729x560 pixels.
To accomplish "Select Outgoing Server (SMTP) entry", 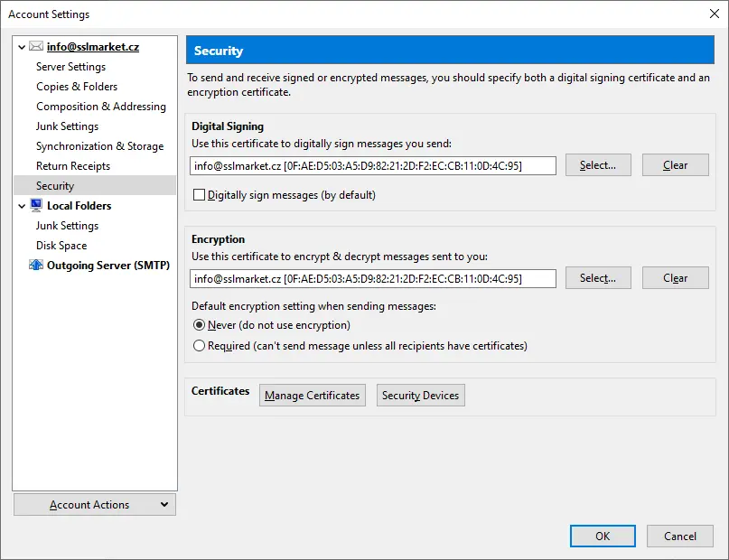I will 107,266.
